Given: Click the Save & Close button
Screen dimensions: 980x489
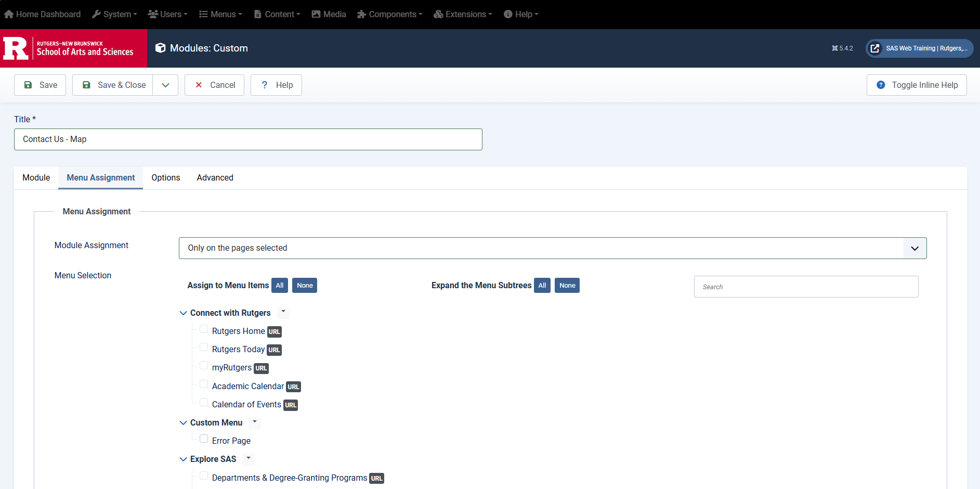Looking at the screenshot, I should click(113, 85).
